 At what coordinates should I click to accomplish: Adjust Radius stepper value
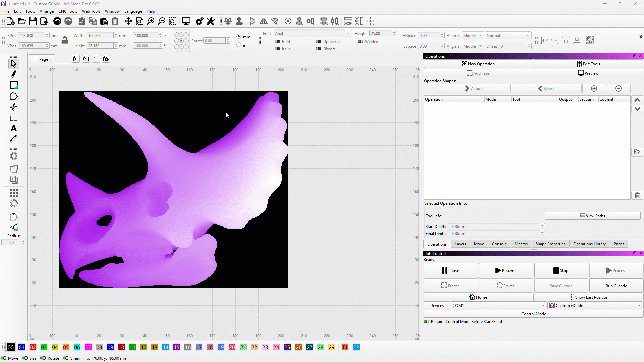tap(23, 242)
